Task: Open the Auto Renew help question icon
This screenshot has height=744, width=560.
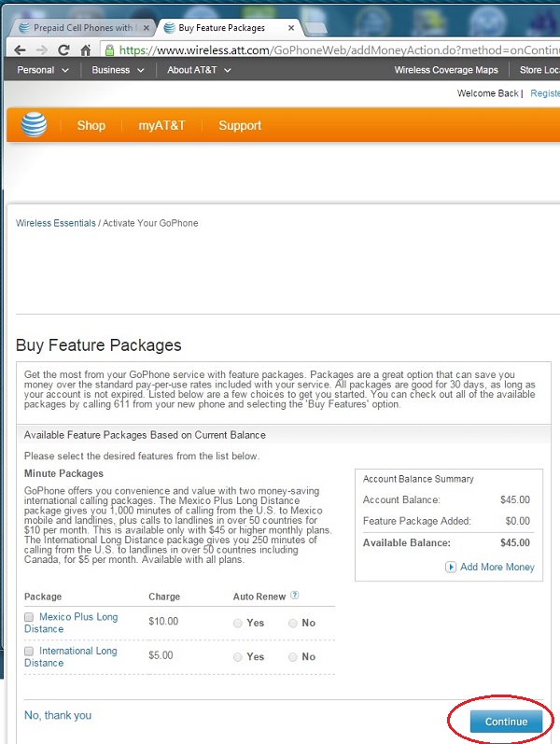Action: pyautogui.click(x=295, y=595)
